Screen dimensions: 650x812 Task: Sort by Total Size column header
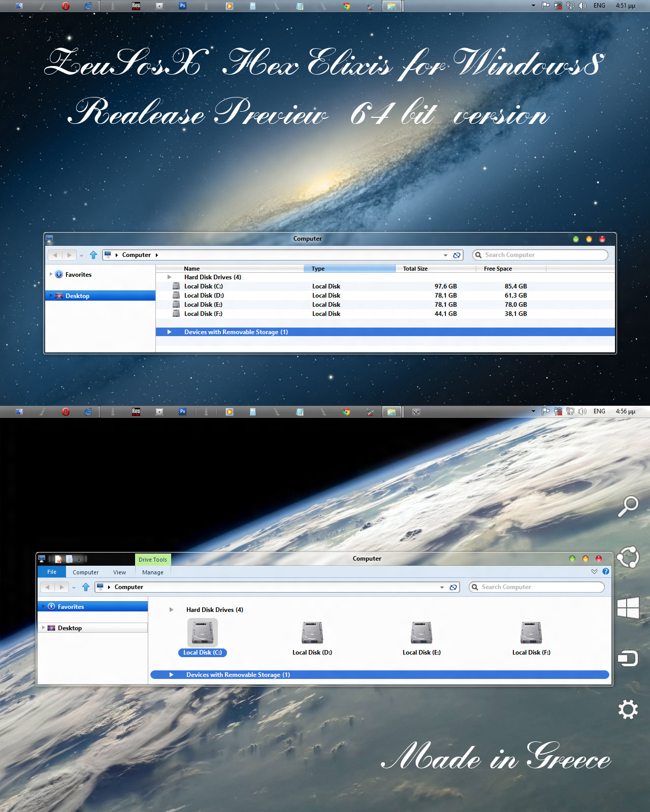pos(435,269)
